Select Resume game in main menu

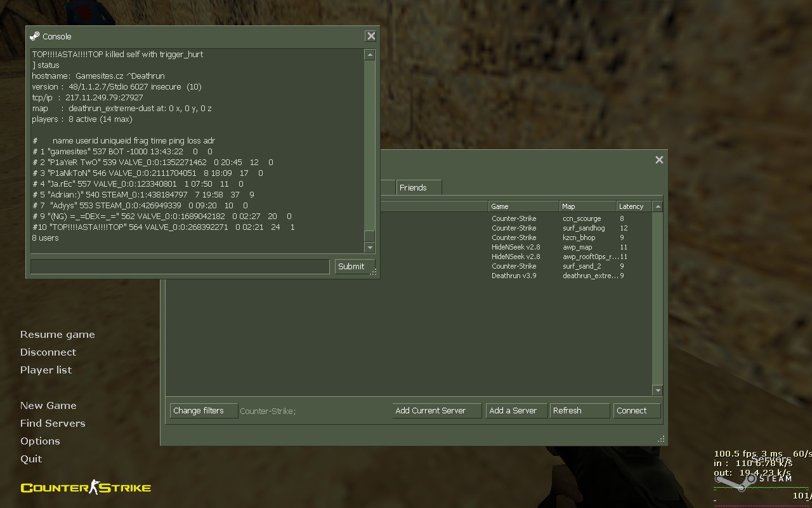[57, 335]
